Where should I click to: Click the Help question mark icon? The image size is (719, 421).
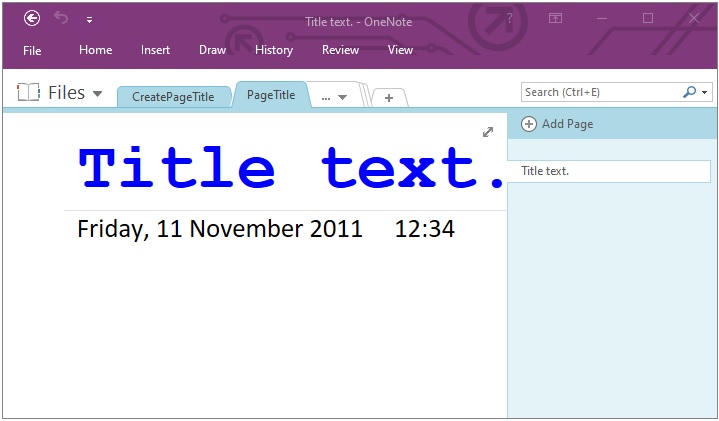click(x=510, y=18)
